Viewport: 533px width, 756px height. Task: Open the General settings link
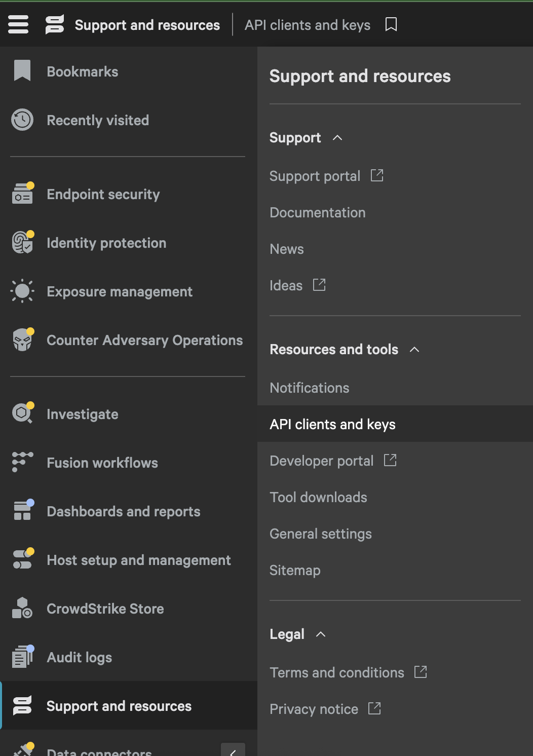[321, 534]
